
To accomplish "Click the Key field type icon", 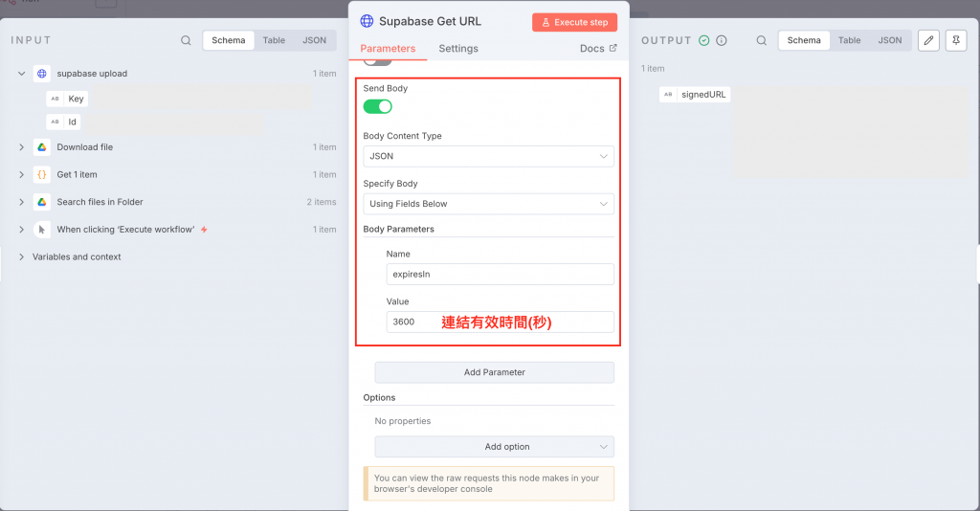I will point(55,99).
